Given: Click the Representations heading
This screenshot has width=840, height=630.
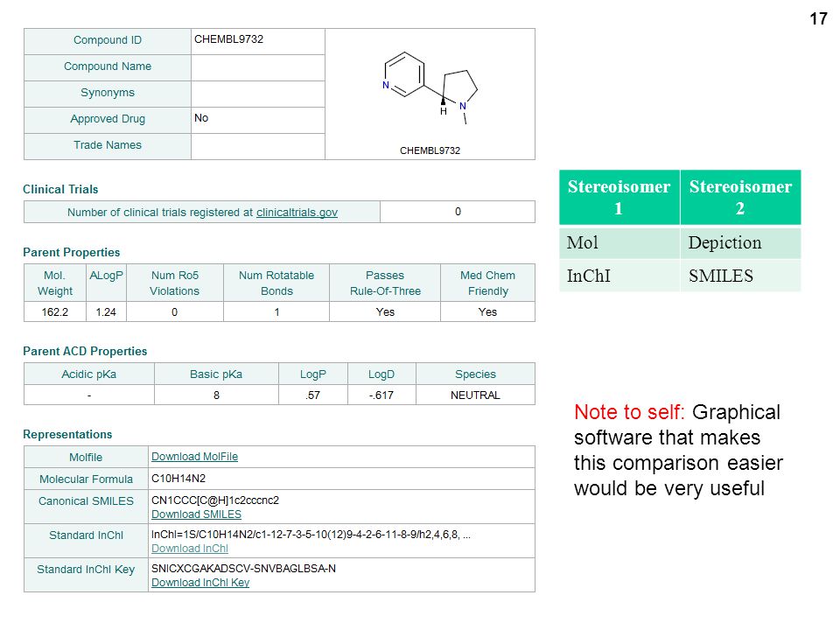Looking at the screenshot, I should click(67, 435).
